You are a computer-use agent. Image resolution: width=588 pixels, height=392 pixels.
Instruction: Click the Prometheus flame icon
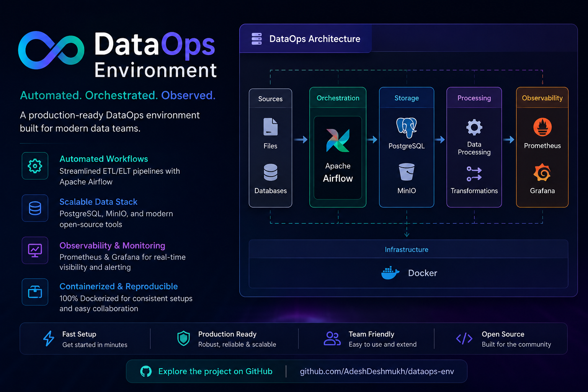point(542,127)
